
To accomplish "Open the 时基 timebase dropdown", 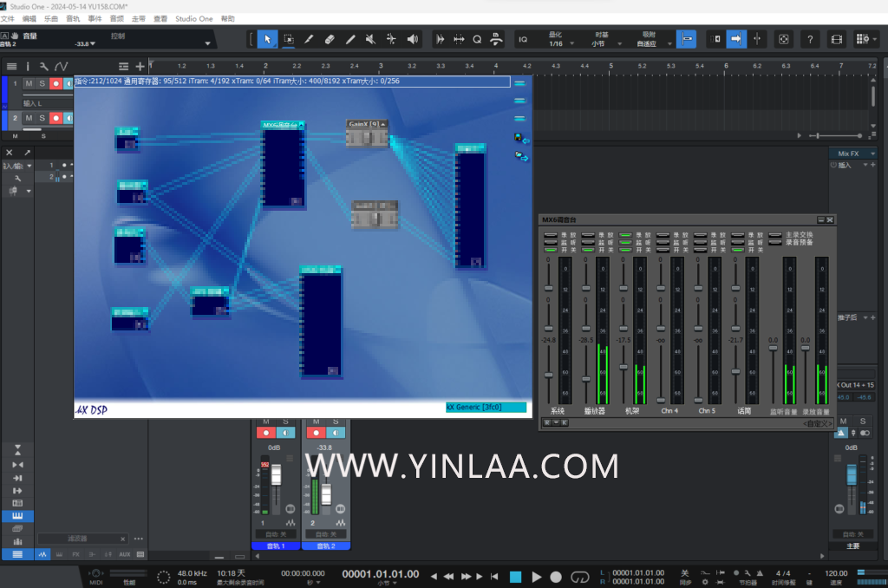I will click(599, 43).
